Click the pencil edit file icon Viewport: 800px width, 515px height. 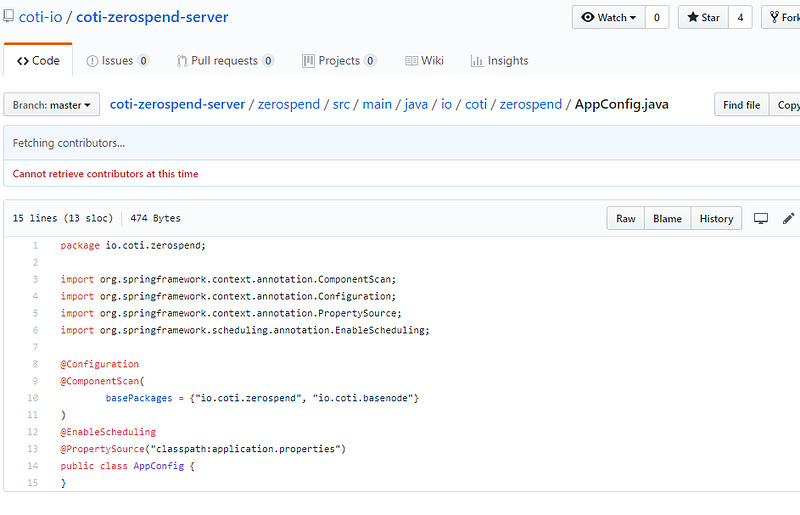(788, 219)
